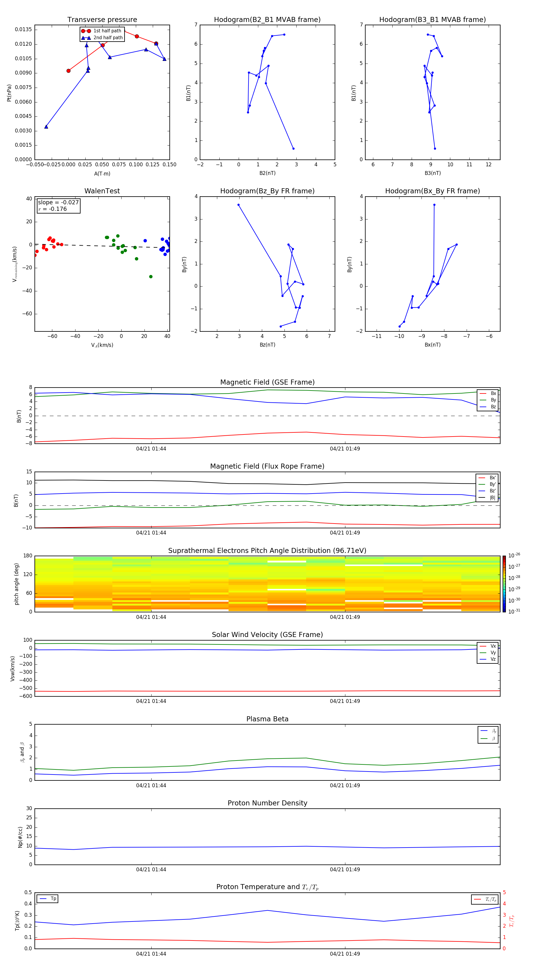Click the 'Hodogram(Bx_By FR frame)' title
The width and height of the screenshot is (535, 980).
point(432,191)
